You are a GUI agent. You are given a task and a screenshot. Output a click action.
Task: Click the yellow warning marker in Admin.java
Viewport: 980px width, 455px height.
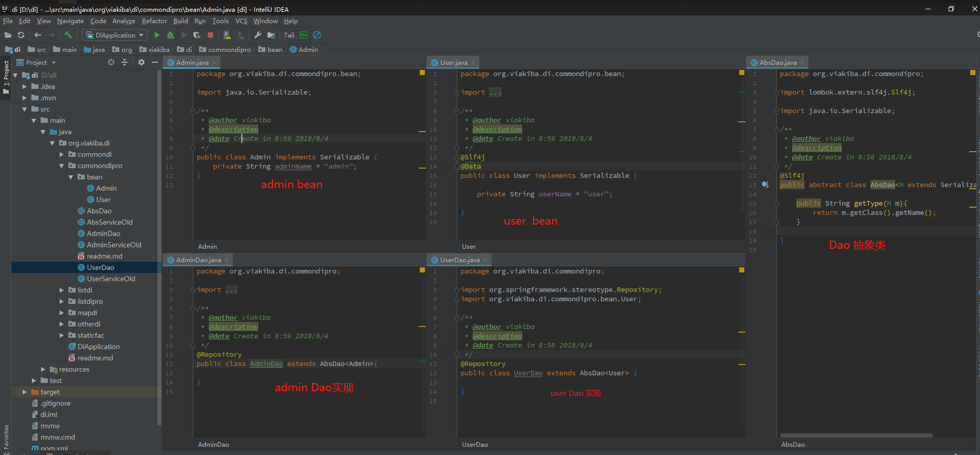[422, 73]
